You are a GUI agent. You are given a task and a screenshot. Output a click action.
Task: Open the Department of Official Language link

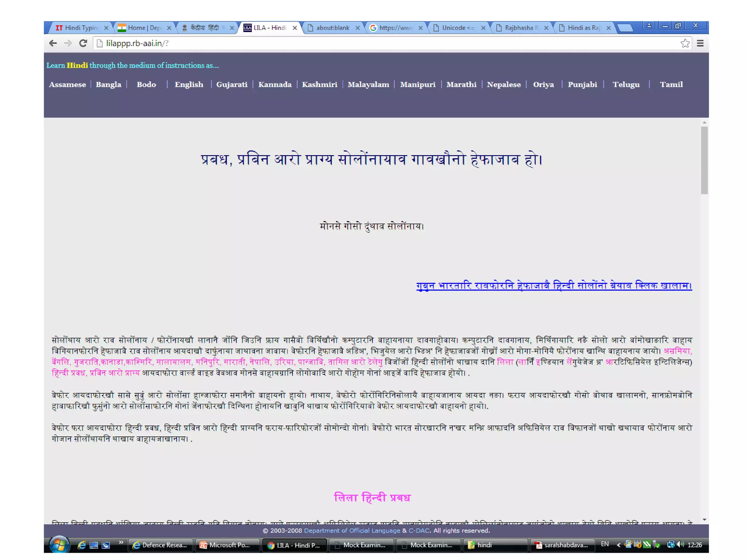click(x=352, y=530)
